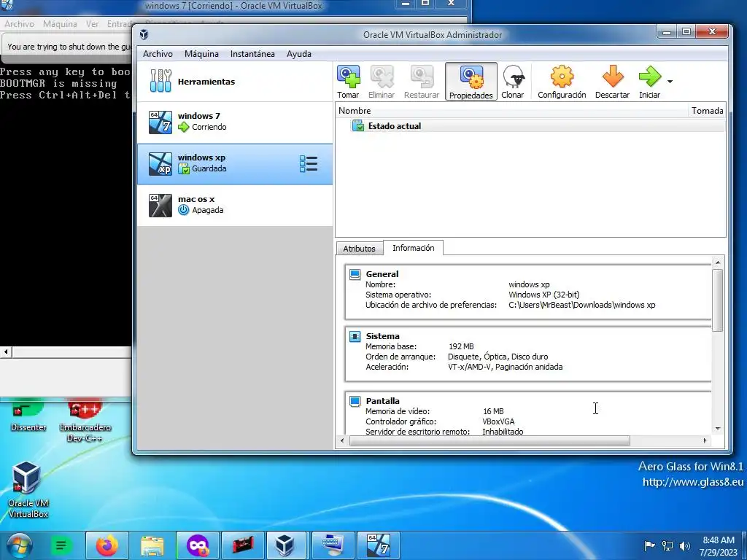This screenshot has width=747, height=560.
Task: Click the Pantalla section display icon
Action: [x=355, y=401]
